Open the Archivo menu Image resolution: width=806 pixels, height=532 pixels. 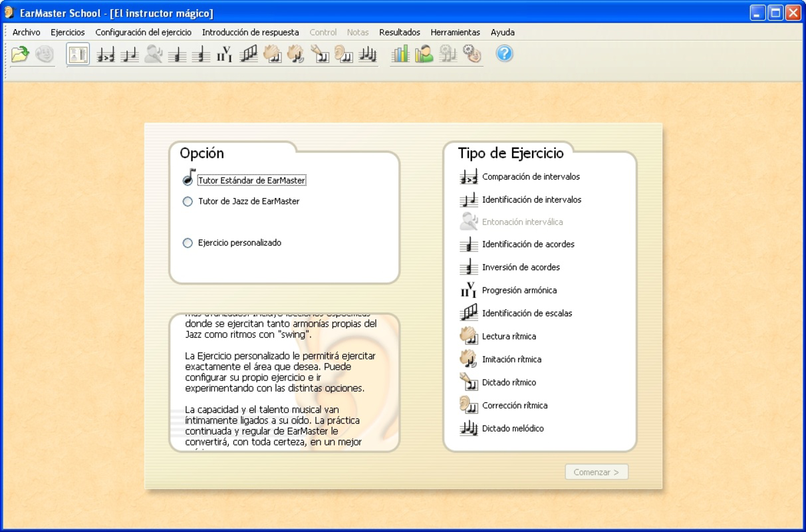[27, 32]
